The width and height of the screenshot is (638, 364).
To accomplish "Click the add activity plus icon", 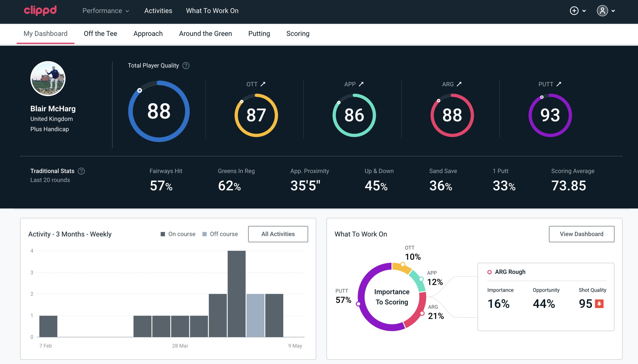I will pyautogui.click(x=574, y=11).
